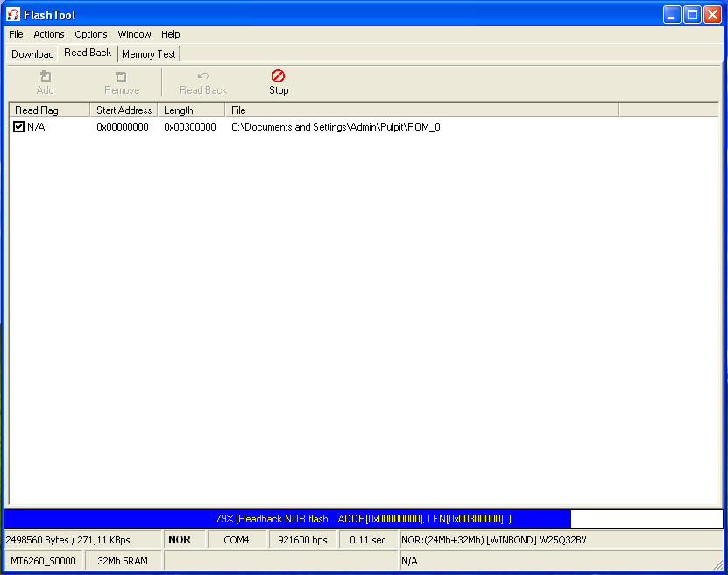Open the Help menu

[171, 34]
